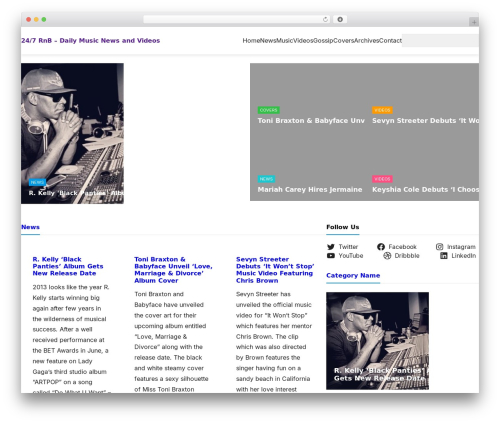
Task: Open the Contact menu item
Action: pos(390,40)
